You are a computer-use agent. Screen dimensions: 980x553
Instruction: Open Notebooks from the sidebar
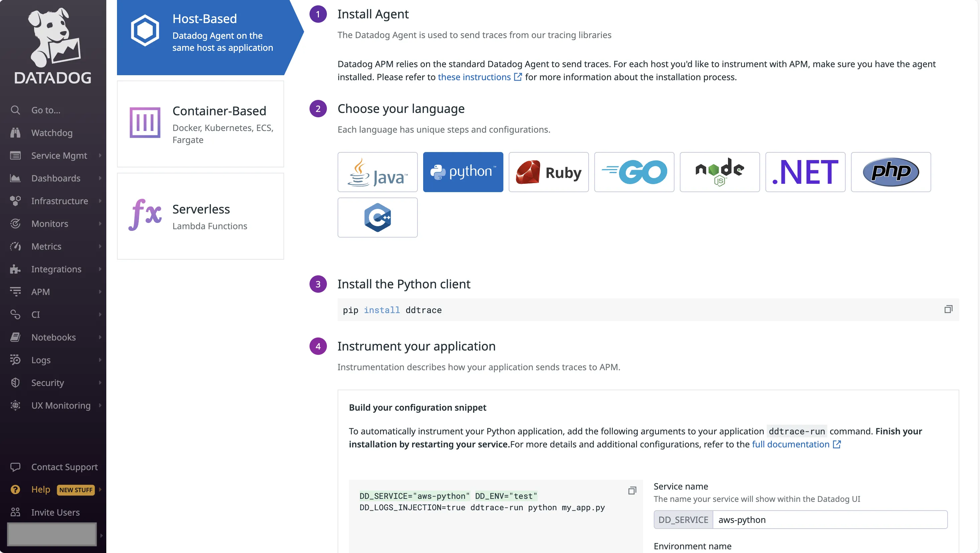point(53,337)
